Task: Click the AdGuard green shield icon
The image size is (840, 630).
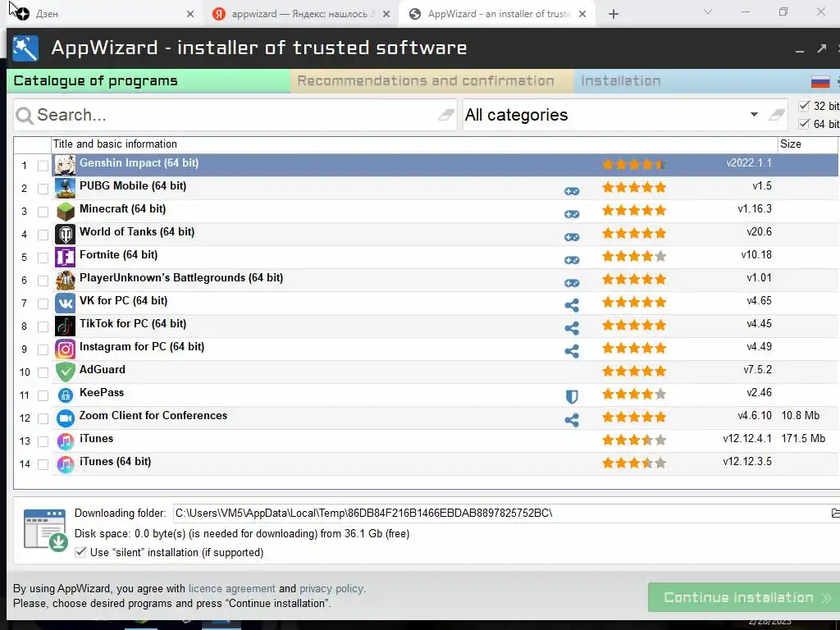Action: point(66,372)
